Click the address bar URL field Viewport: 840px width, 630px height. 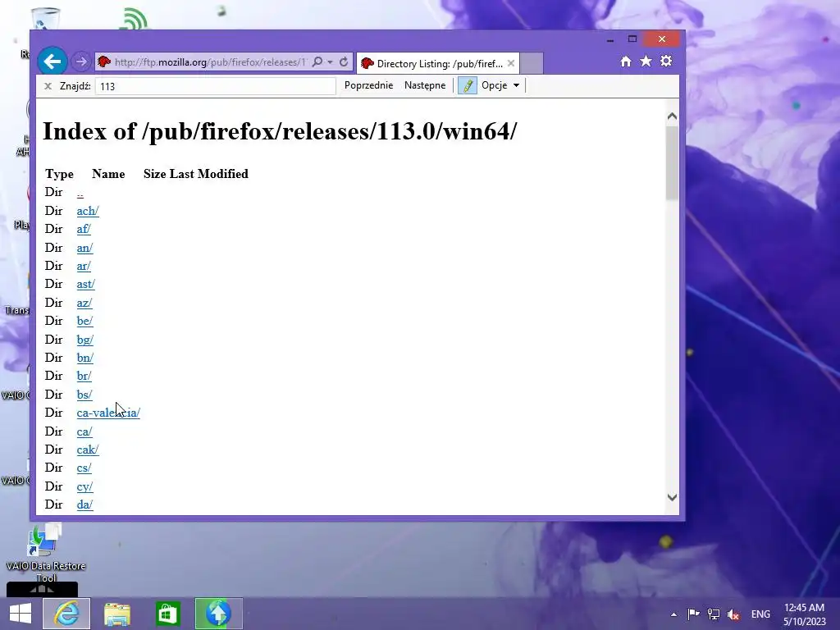coord(210,62)
